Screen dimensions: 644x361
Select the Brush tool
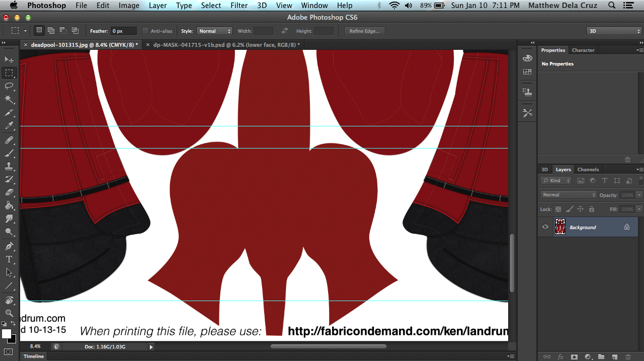click(x=9, y=153)
